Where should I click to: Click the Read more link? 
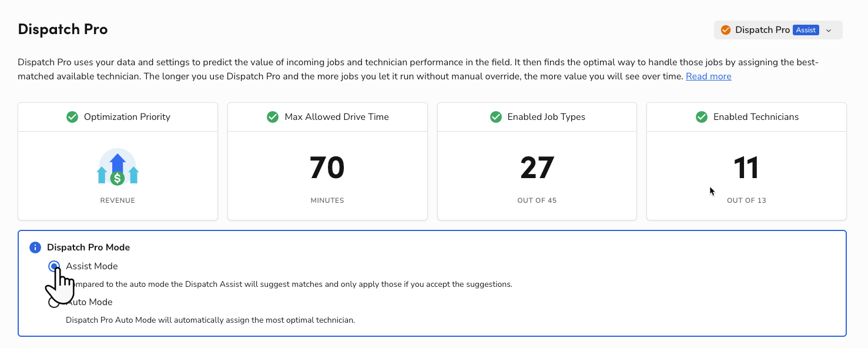pos(708,76)
